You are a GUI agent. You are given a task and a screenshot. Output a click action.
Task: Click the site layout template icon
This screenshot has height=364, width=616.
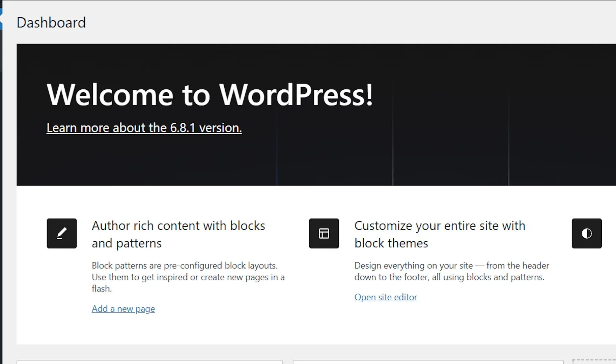coord(324,233)
